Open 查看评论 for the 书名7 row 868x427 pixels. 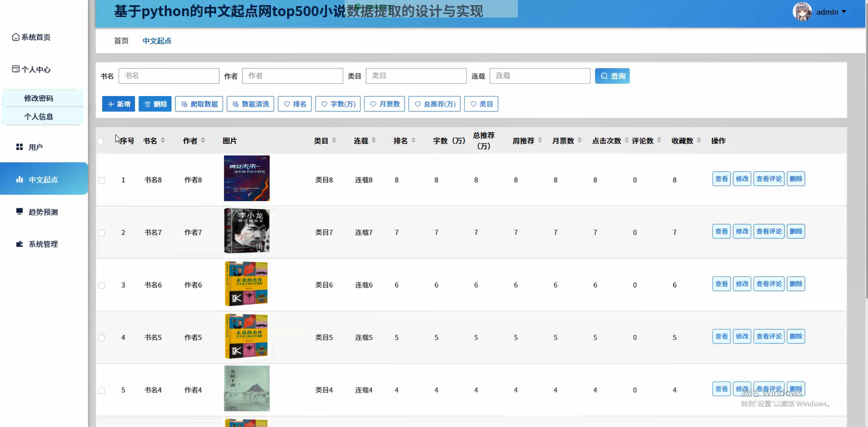click(x=769, y=231)
